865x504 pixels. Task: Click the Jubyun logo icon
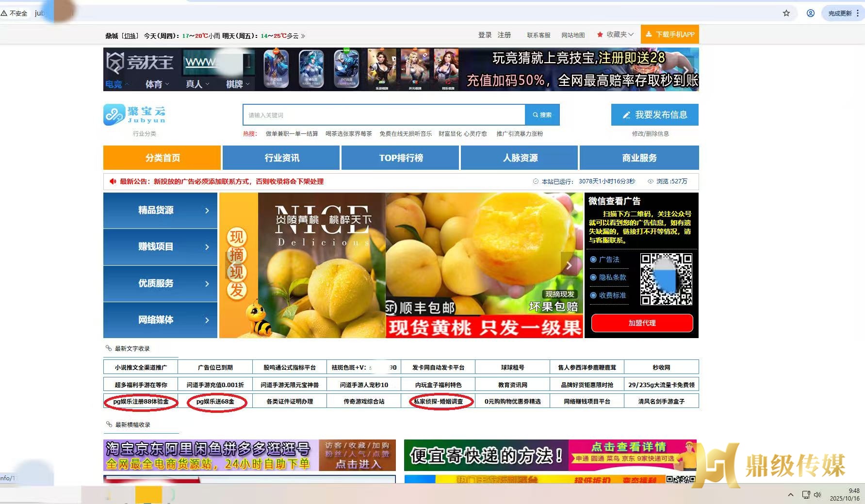point(114,114)
